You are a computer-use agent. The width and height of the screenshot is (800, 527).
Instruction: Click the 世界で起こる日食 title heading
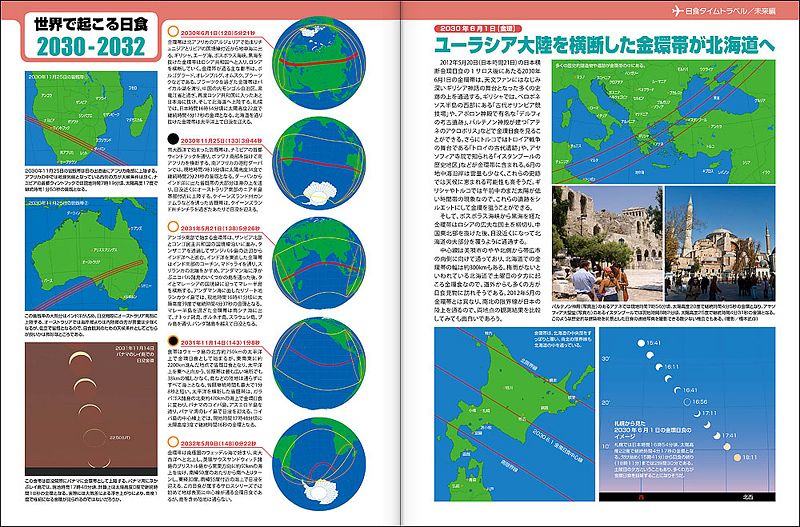[91, 23]
